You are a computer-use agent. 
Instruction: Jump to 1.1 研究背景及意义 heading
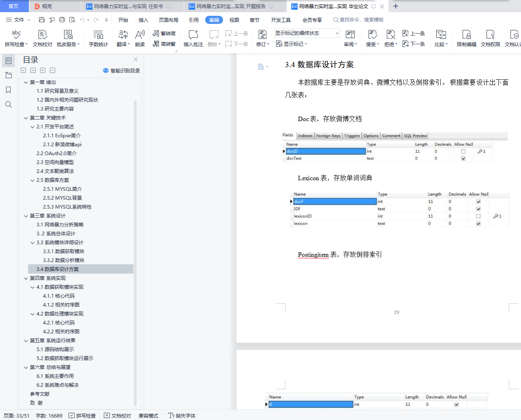tap(58, 91)
